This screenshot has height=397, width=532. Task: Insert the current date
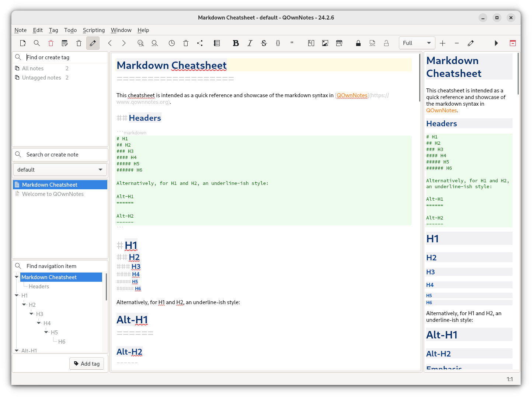[339, 43]
